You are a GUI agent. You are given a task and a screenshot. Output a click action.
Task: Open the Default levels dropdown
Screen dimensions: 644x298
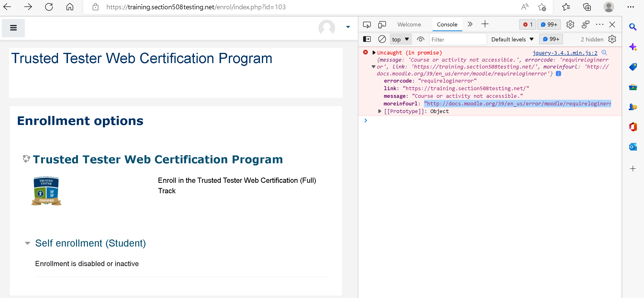point(512,39)
